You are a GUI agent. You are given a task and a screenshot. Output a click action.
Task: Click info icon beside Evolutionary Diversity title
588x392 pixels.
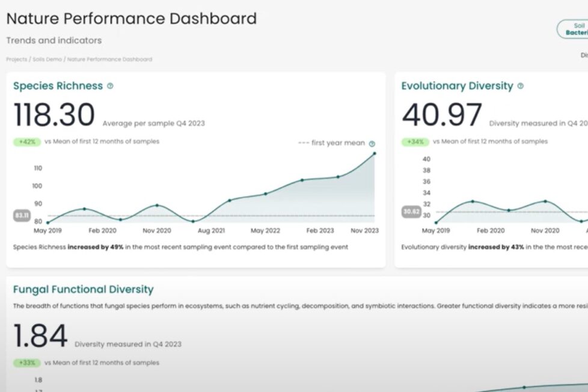[520, 86]
